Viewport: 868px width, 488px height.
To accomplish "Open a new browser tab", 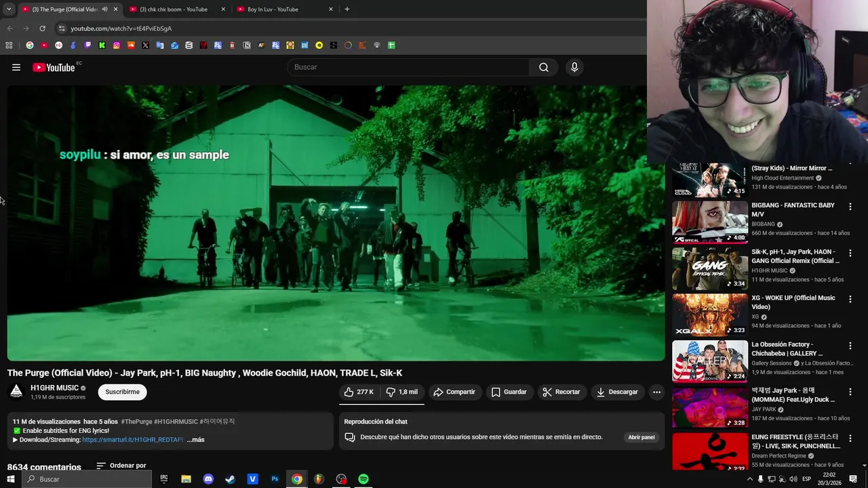I will point(347,9).
